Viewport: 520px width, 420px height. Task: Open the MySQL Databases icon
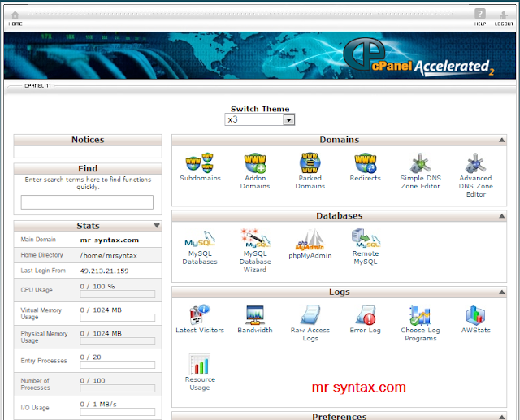click(x=200, y=239)
